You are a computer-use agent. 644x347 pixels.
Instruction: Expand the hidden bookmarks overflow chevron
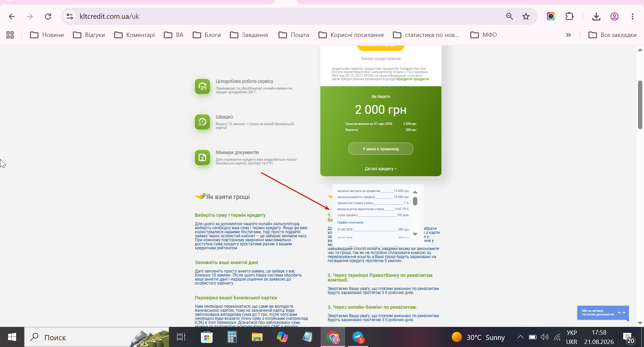coord(568,35)
